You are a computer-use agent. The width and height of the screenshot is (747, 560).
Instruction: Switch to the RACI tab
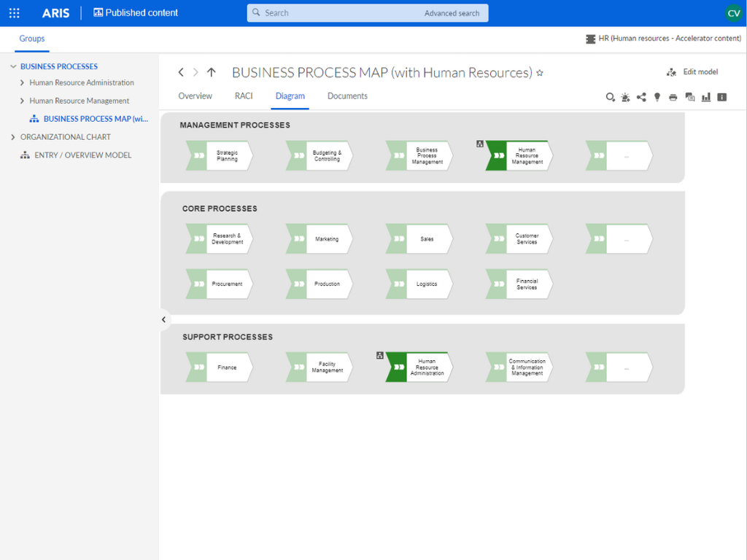(x=244, y=96)
